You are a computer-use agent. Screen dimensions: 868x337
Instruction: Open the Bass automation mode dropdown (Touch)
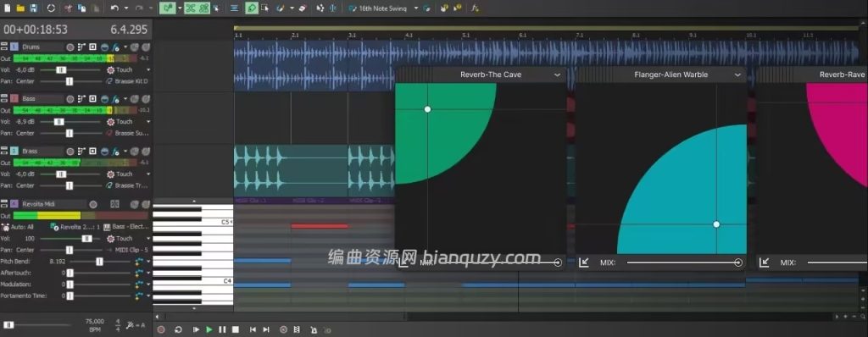(x=148, y=122)
